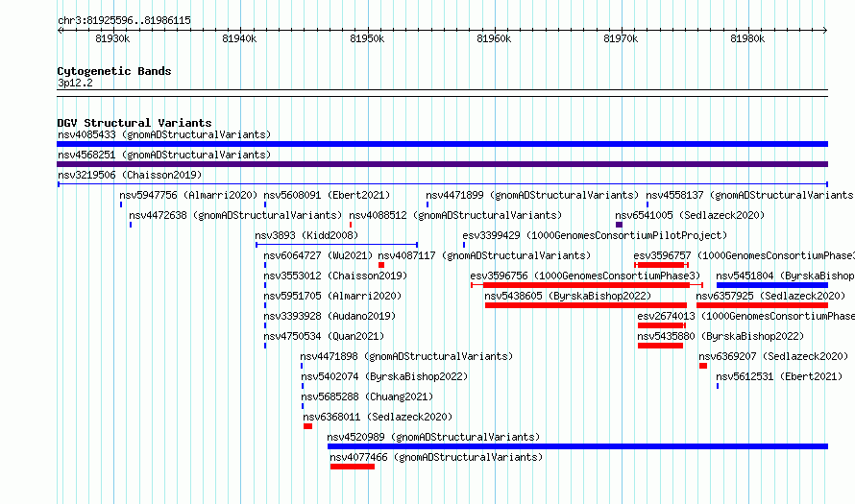Click the red nsv6369207 variant glyph
The height and width of the screenshot is (504, 855).
703,366
